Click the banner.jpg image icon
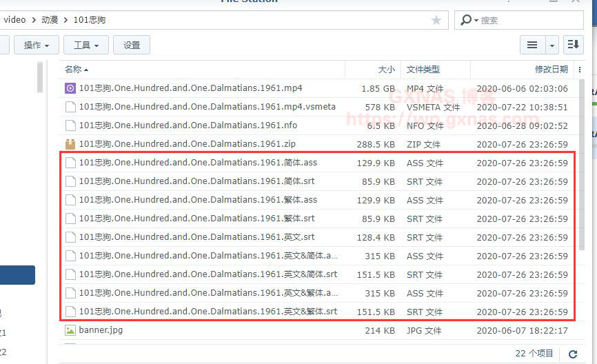597x364 pixels. point(70,330)
